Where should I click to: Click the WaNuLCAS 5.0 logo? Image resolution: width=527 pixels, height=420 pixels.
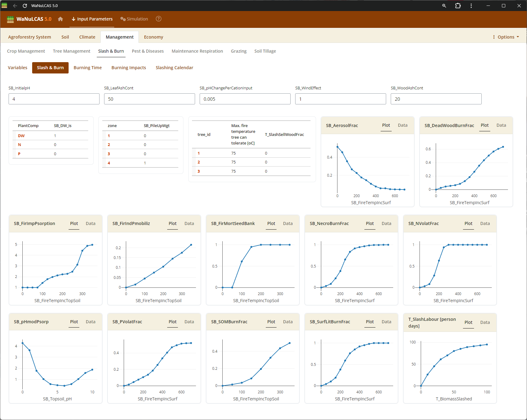click(x=29, y=19)
